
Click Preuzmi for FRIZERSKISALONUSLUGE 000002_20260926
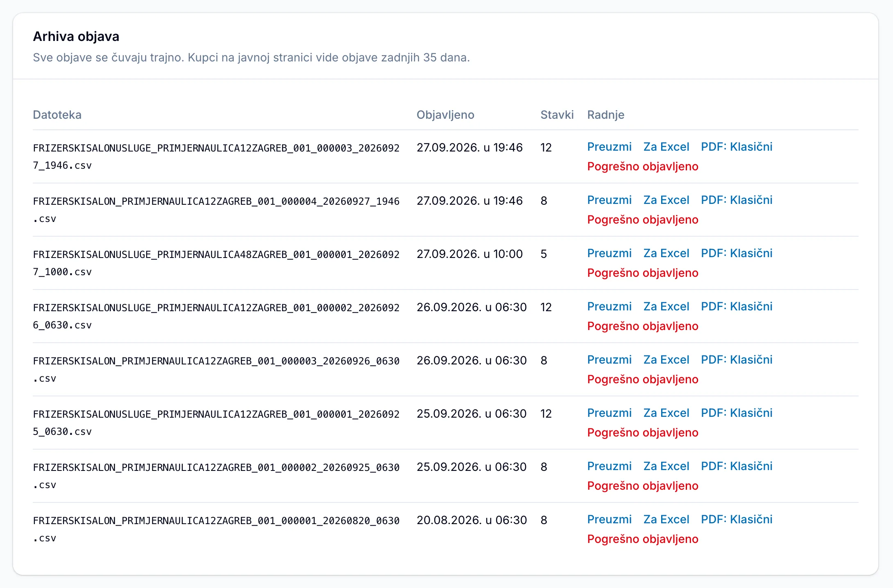coord(609,306)
